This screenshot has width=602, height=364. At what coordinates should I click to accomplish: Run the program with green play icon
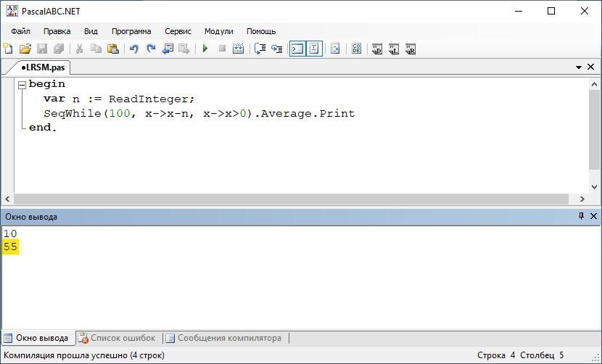205,49
